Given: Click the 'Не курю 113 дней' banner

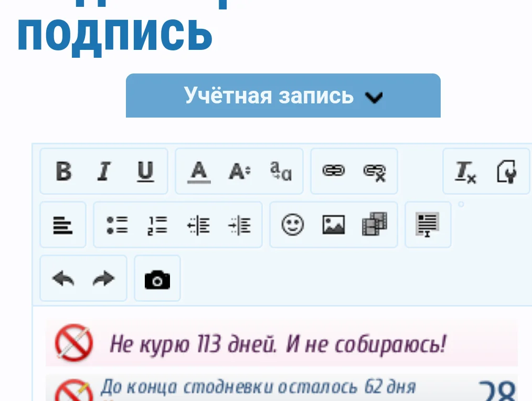Looking at the screenshot, I should point(282,344).
